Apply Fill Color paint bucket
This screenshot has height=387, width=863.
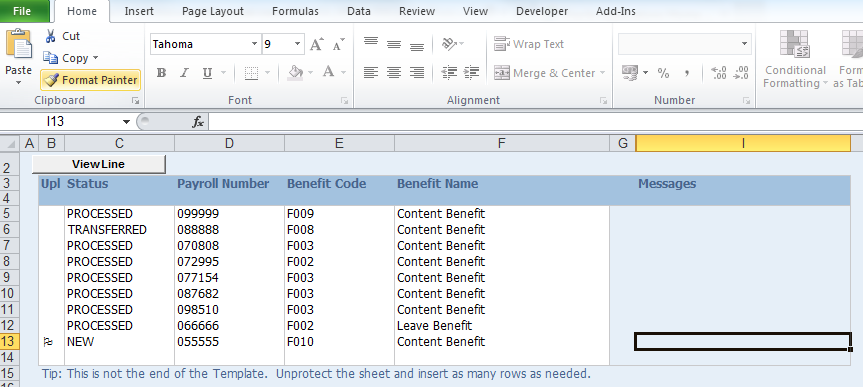296,72
